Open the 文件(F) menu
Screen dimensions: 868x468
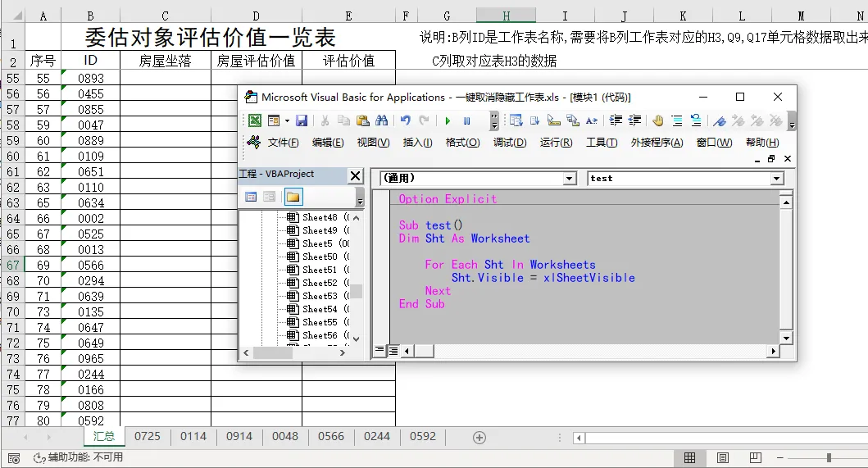pyautogui.click(x=284, y=143)
